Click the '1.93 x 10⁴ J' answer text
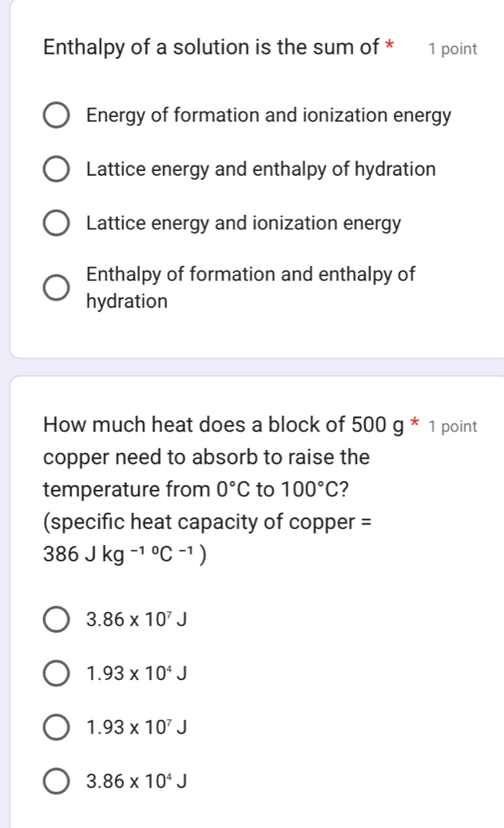The height and width of the screenshot is (828, 504). [137, 673]
